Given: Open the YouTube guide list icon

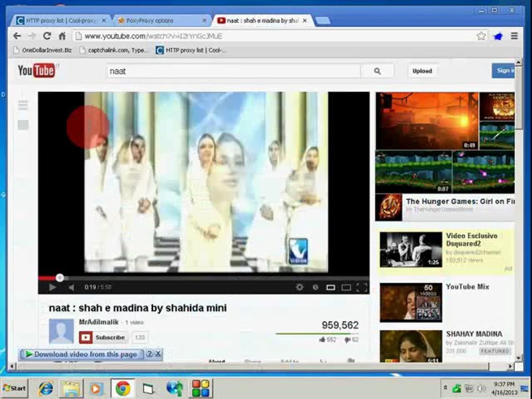Looking at the screenshot, I should [x=23, y=105].
